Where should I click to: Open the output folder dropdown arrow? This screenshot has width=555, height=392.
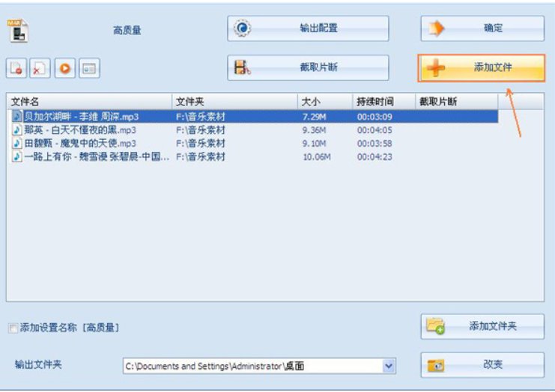(x=389, y=367)
